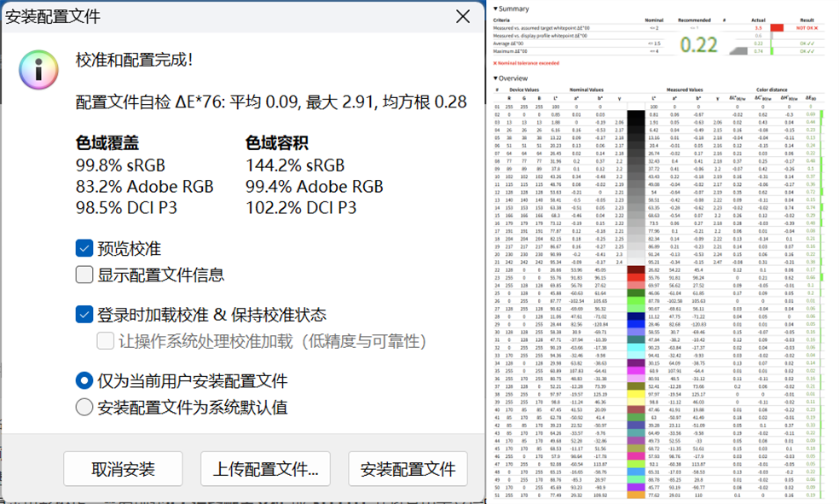Click the DisplayCAL color wheel info icon
The image size is (839, 504).
(38, 69)
